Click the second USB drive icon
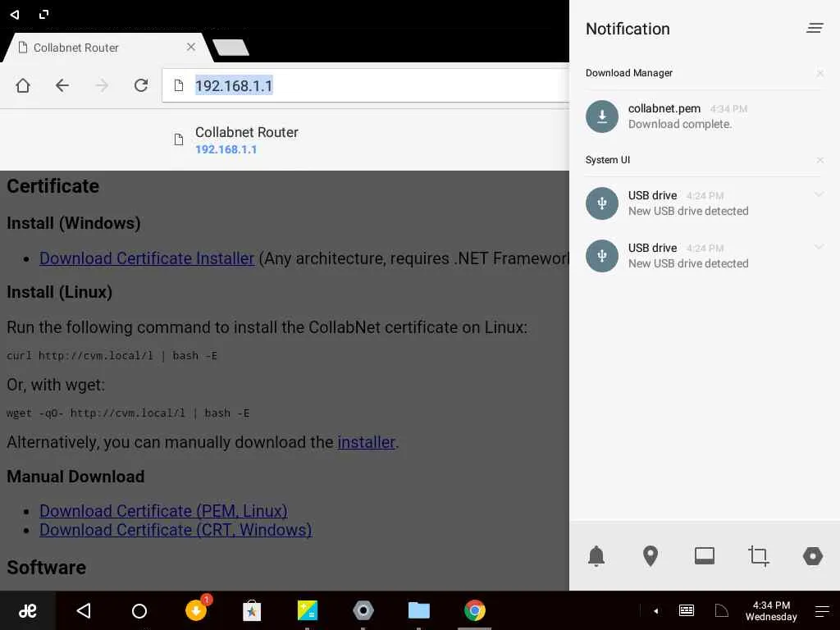Viewport: 840px width, 630px height. pos(601,256)
